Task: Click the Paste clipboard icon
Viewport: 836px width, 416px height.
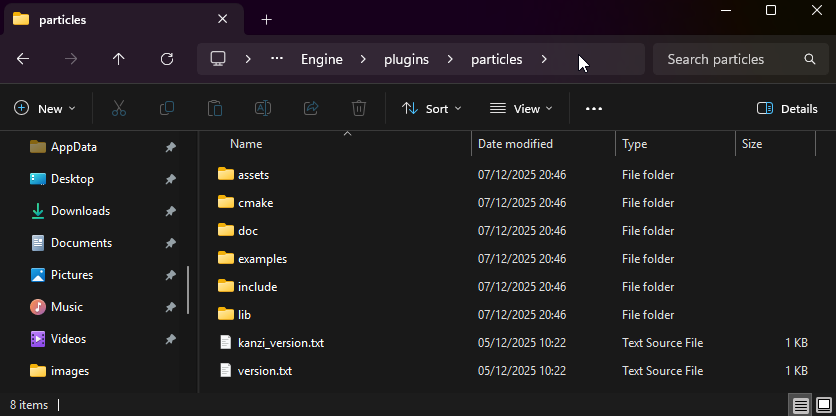Action: 215,109
